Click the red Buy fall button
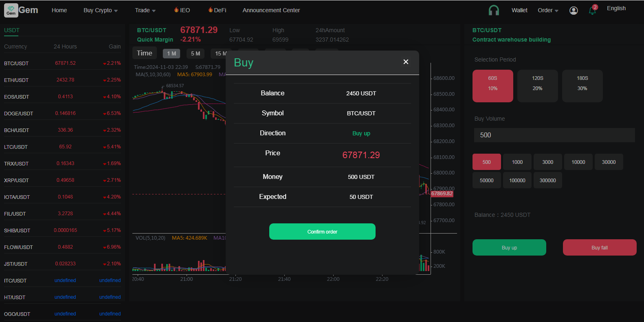 pos(599,247)
